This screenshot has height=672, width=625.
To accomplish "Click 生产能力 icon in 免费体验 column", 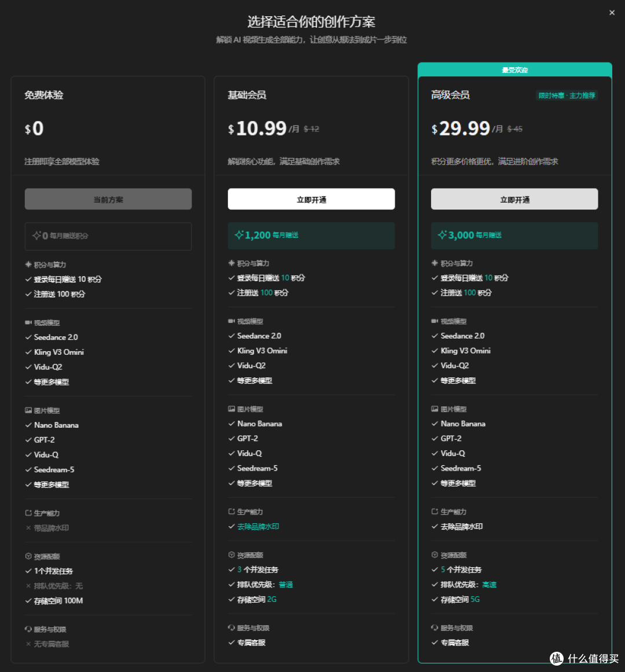I will tap(28, 513).
